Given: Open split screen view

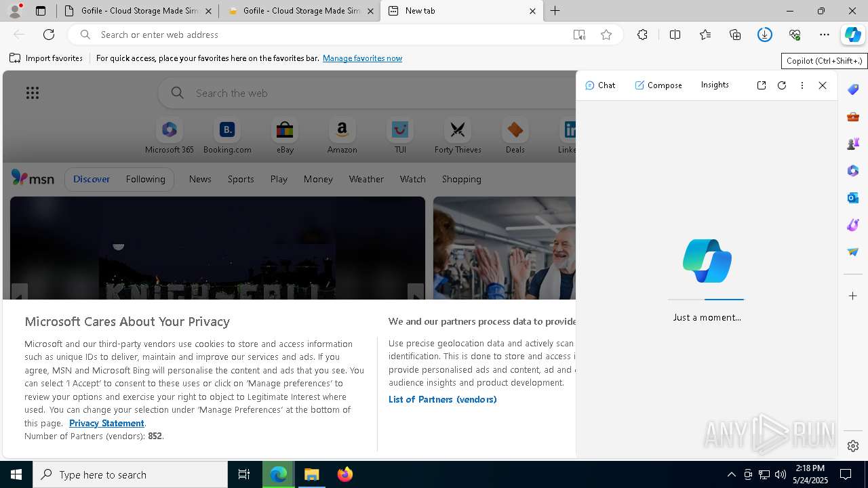Looking at the screenshot, I should [675, 35].
